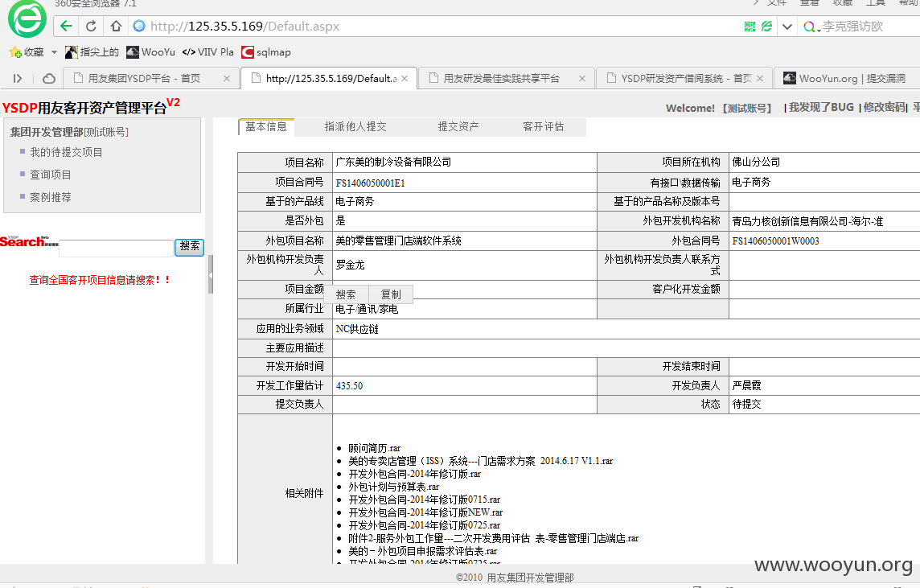
Task: Click the browser back arrow button
Action: pos(66,26)
